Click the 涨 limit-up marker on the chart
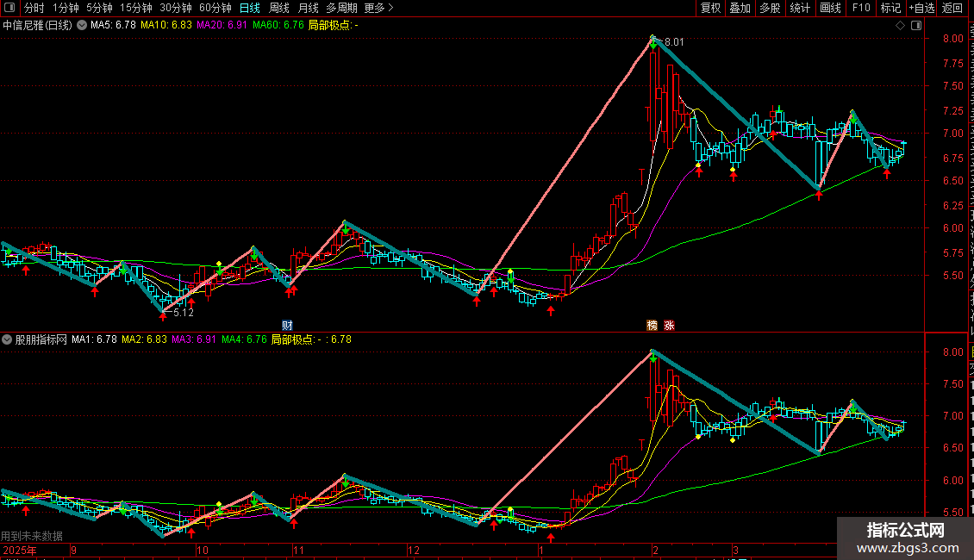This screenshot has width=974, height=560. tap(669, 326)
